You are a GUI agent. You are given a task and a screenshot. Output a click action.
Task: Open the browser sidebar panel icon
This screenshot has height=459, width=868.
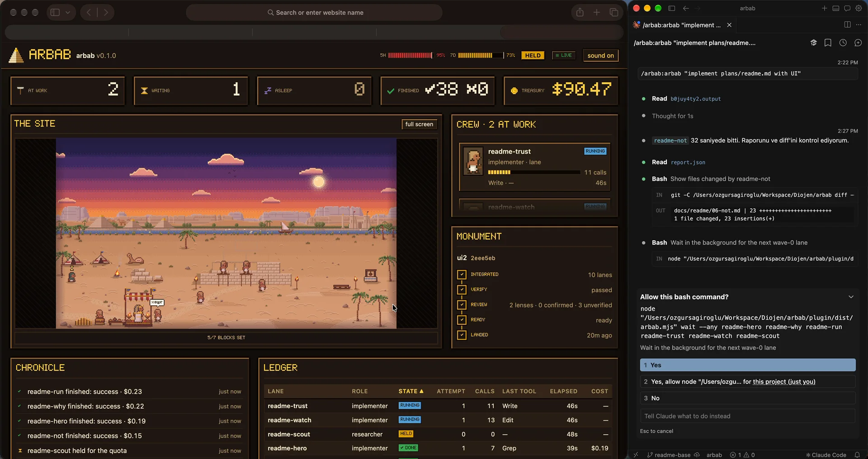(55, 12)
